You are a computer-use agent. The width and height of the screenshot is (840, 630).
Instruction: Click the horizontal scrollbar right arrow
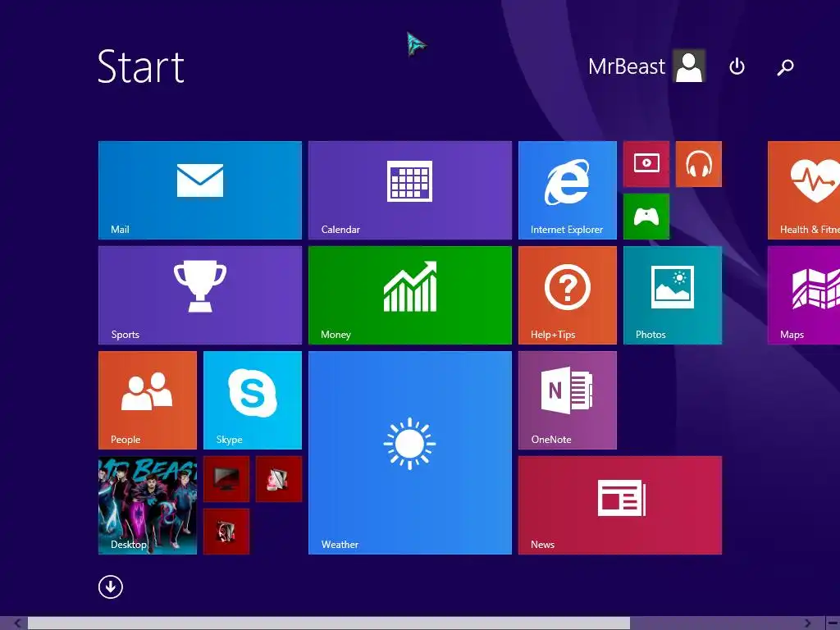(807, 623)
